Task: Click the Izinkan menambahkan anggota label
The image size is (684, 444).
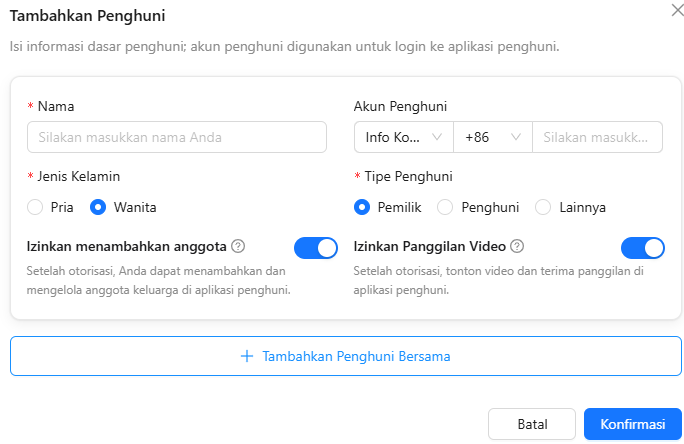Action: point(127,246)
